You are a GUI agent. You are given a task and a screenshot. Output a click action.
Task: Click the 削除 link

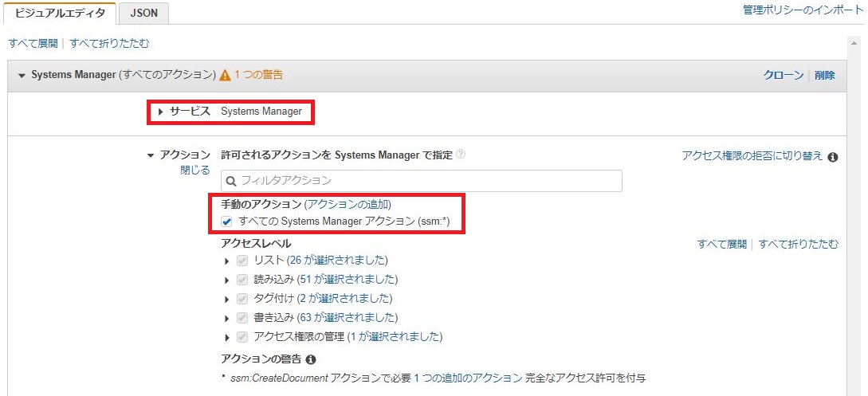[825, 75]
